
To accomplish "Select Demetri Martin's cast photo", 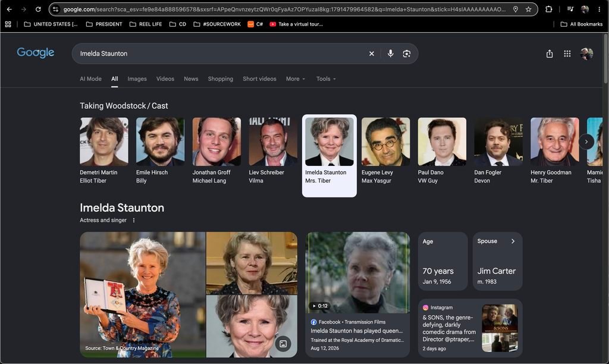I will (104, 142).
